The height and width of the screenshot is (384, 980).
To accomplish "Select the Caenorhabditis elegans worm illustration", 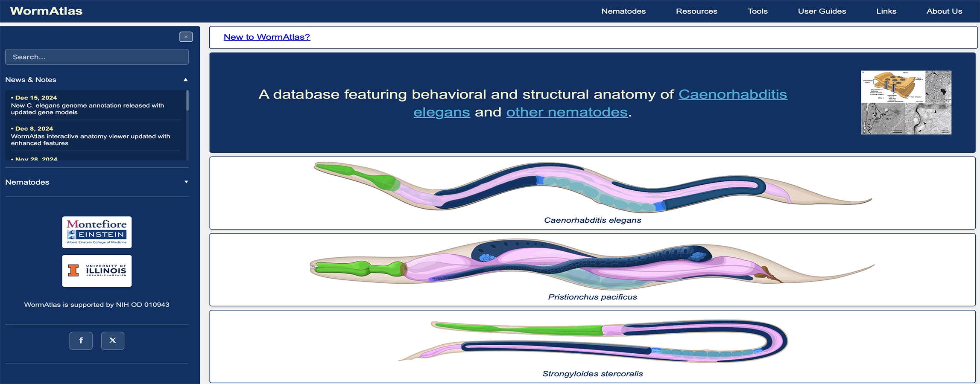I will (x=593, y=187).
